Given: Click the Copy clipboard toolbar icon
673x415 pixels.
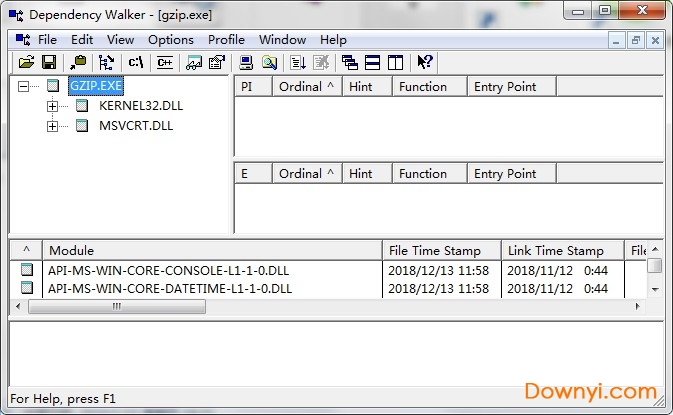Looking at the screenshot, I should click(x=78, y=62).
